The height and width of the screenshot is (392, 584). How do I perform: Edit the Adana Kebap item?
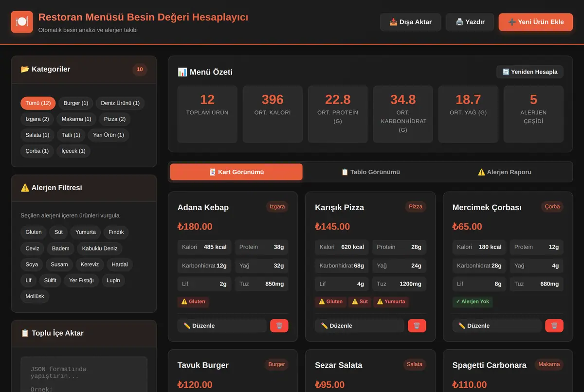(x=221, y=326)
